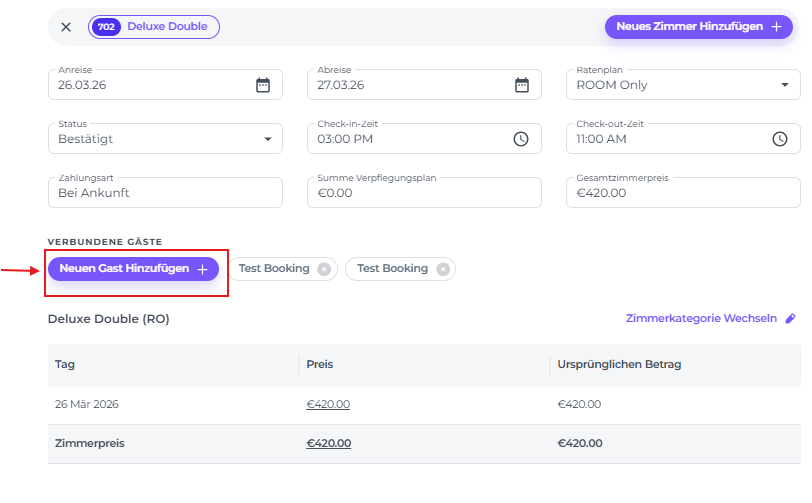
Task: Click the X icon beside room 702
Action: coord(66,27)
